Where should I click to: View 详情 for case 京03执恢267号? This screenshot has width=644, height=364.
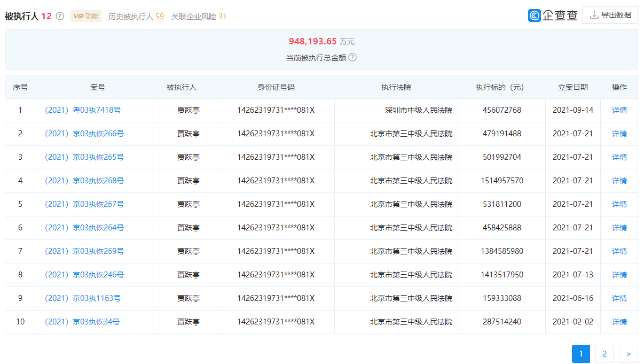(619, 204)
